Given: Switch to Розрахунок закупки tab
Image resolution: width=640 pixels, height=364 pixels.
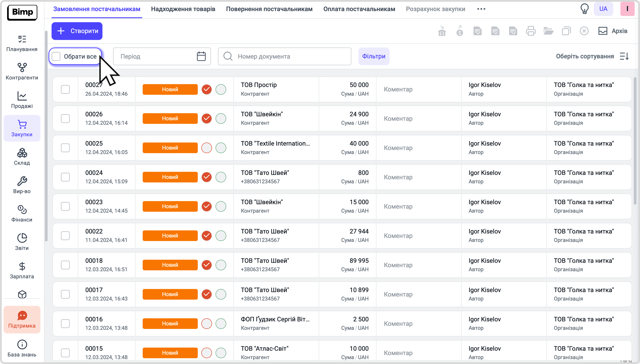Looking at the screenshot, I should [x=435, y=9].
